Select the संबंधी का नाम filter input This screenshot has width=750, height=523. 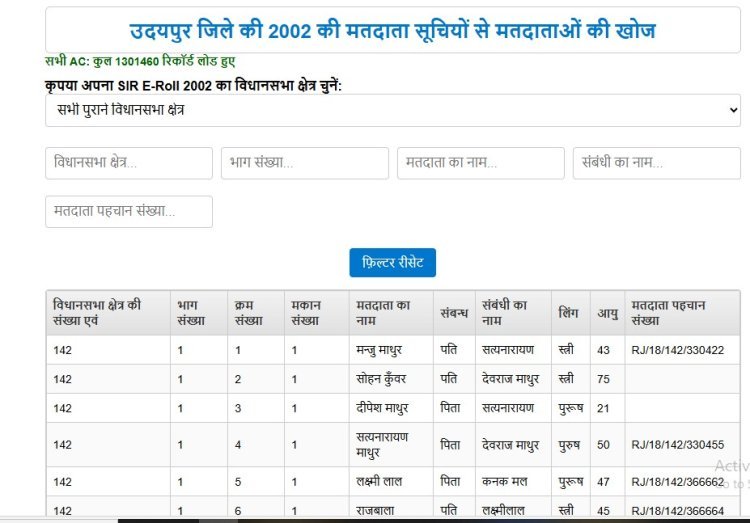pyautogui.click(x=656, y=163)
